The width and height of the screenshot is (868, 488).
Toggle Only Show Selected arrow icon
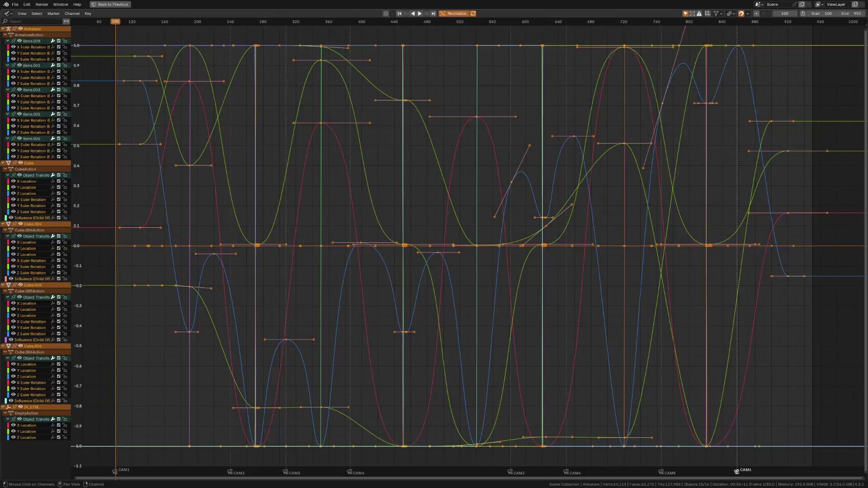tap(685, 14)
